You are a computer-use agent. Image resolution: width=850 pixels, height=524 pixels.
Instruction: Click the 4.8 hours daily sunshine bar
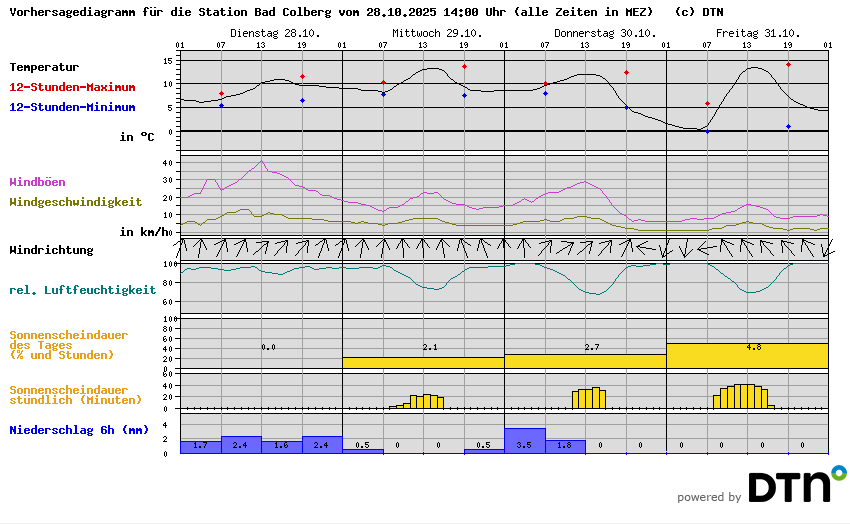(747, 355)
